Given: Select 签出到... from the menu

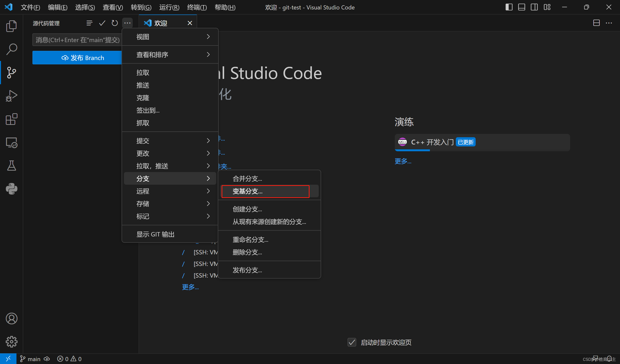Looking at the screenshot, I should 170,110.
